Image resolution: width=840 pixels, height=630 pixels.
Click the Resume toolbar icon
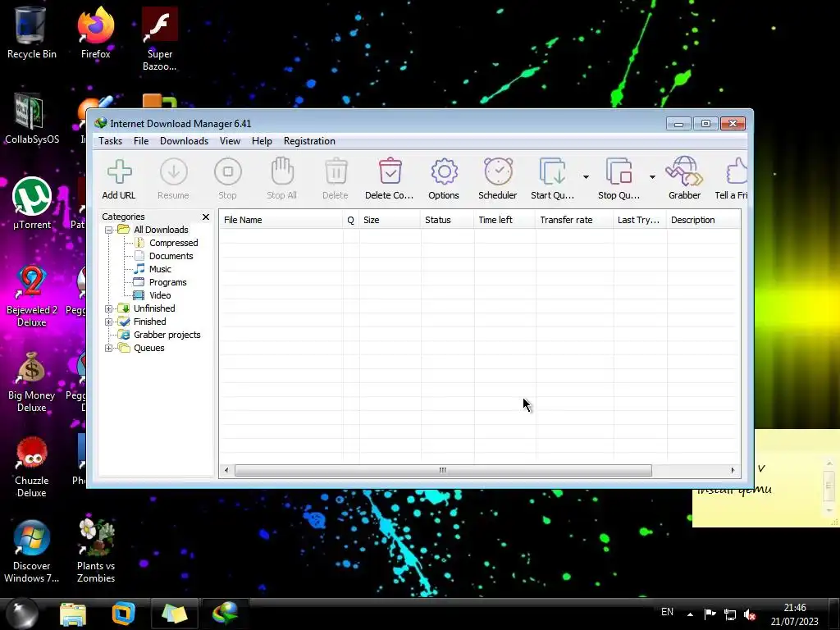tap(174, 172)
